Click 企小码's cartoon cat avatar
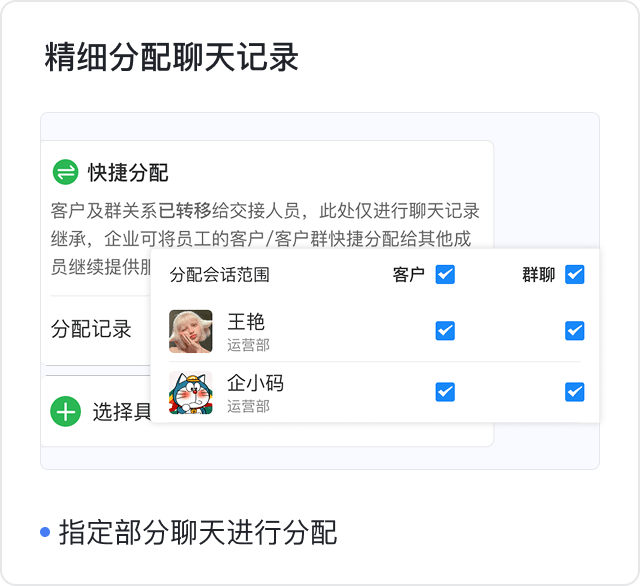This screenshot has height=586, width=640. coord(190,393)
